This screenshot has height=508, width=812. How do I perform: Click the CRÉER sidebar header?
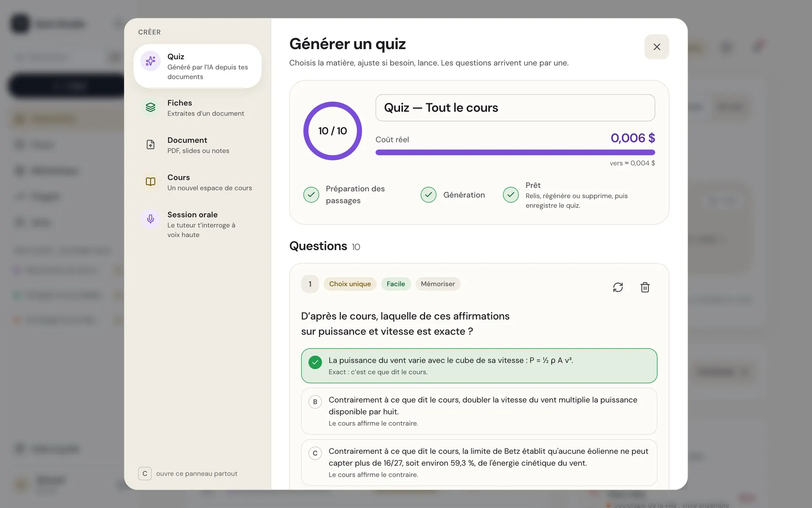point(149,32)
